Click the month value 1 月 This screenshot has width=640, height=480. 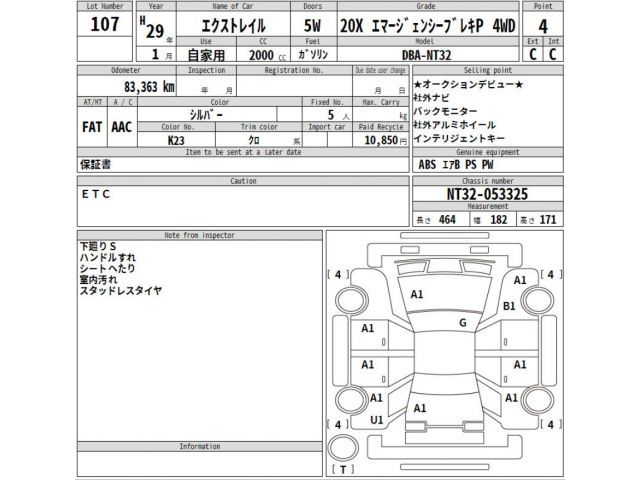tap(161, 55)
